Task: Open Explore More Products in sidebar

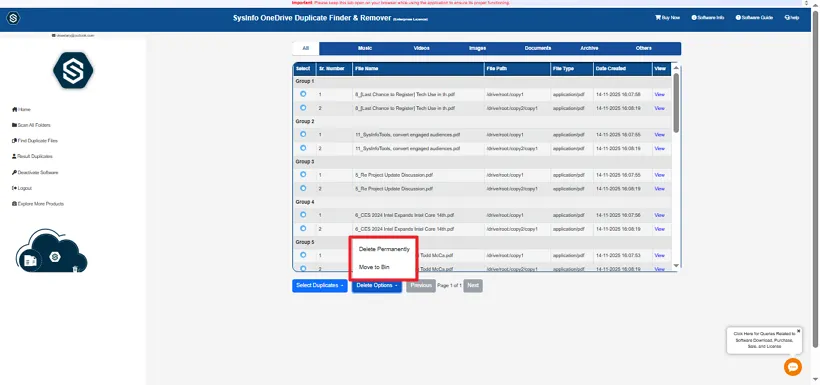Action: point(38,204)
